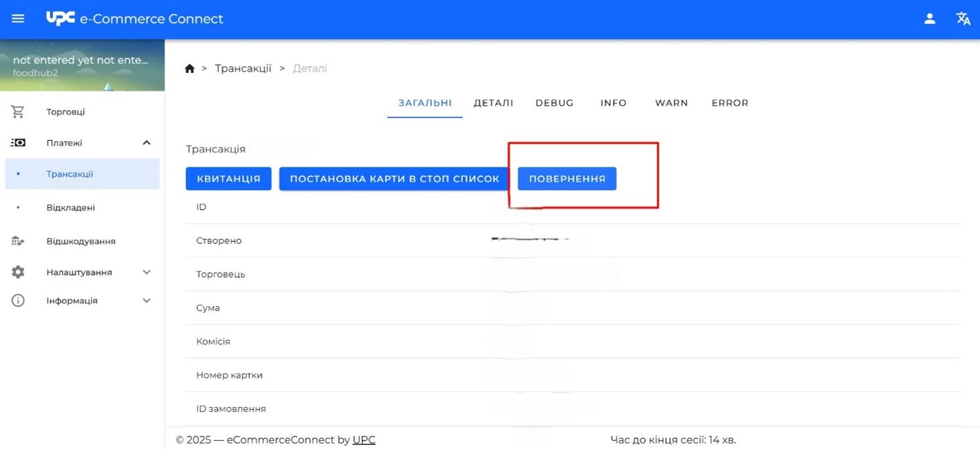Click the Платежі money icon
The image size is (980, 449).
click(18, 143)
